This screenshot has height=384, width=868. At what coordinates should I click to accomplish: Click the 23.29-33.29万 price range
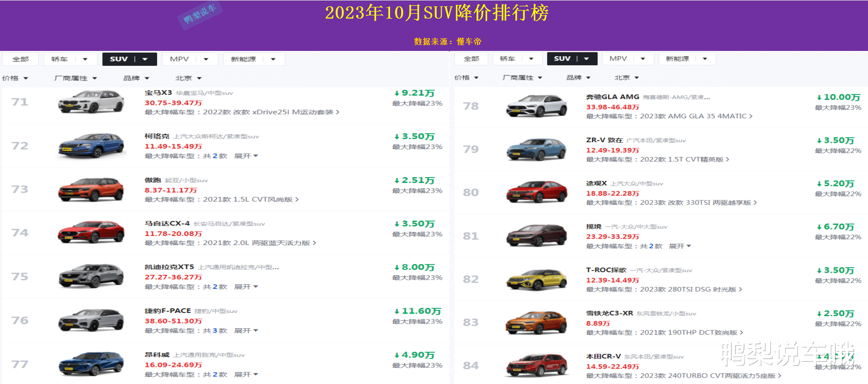612,237
